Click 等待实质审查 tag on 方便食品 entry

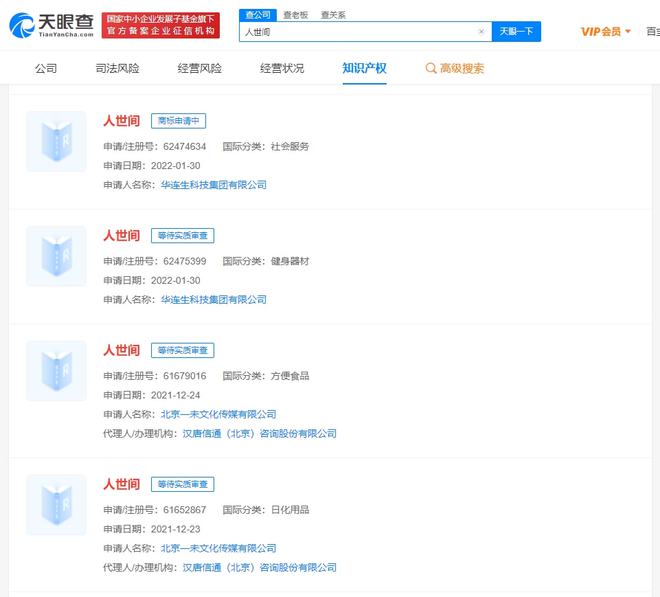pos(183,350)
